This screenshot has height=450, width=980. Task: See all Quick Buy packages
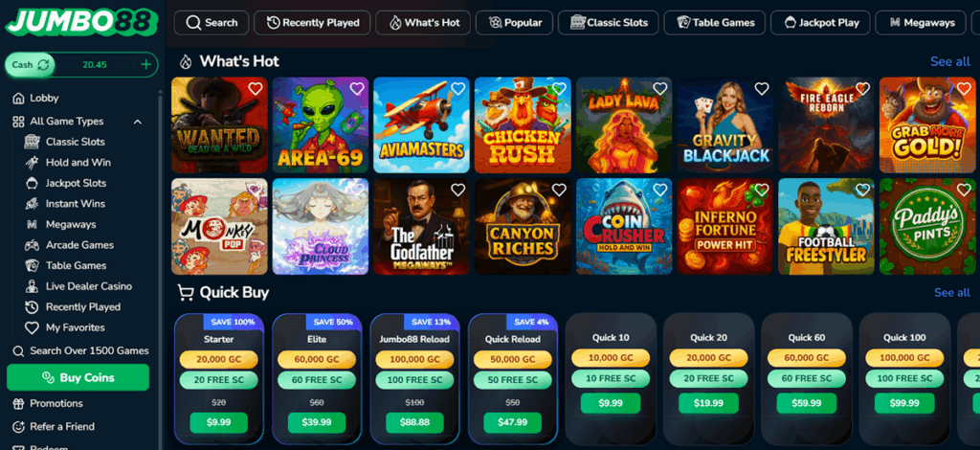(952, 293)
